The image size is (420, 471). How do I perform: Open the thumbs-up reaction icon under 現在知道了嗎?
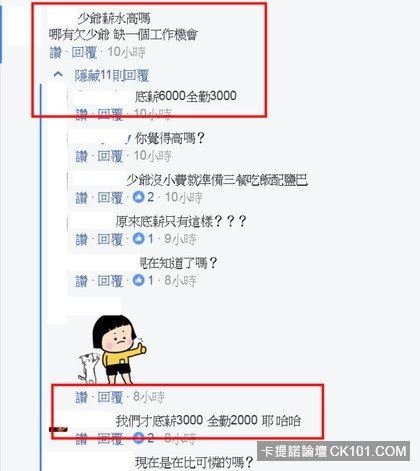[138, 280]
